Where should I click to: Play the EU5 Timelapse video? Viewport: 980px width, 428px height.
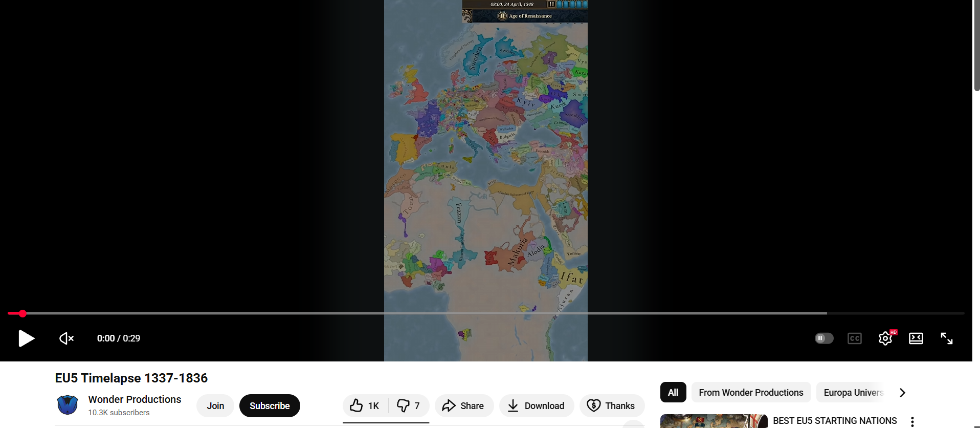27,338
